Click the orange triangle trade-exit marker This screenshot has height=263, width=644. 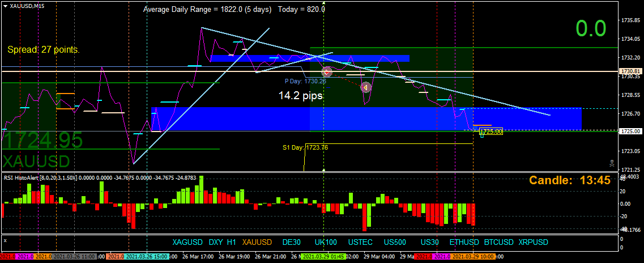click(365, 87)
